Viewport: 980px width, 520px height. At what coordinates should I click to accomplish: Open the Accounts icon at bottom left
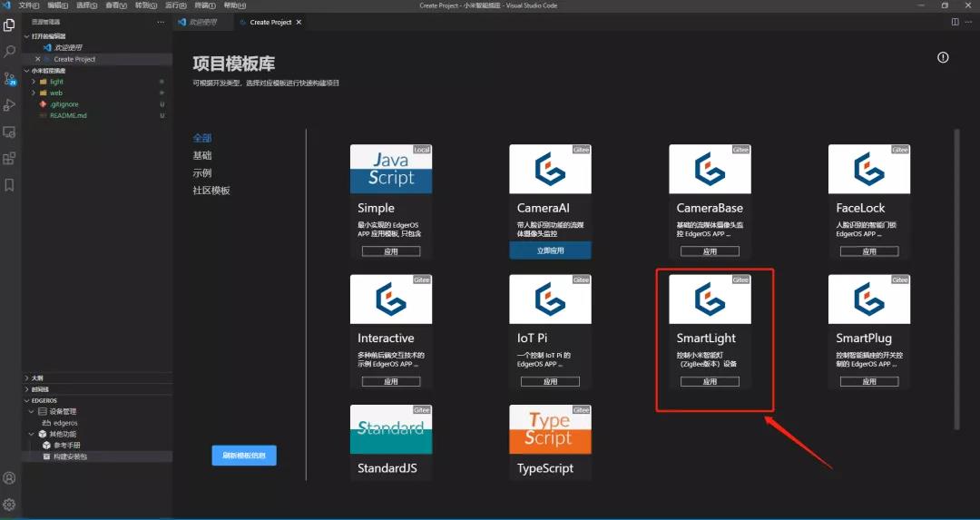(9, 478)
